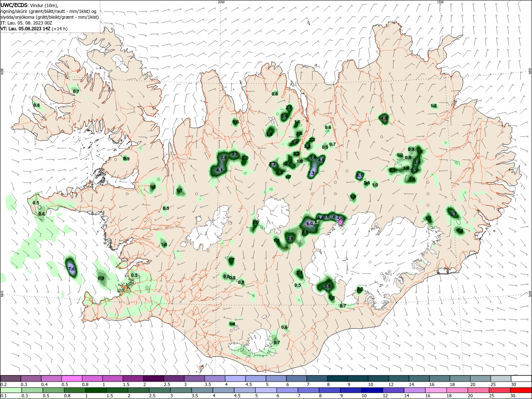Click the 15W longitude label
This screenshot has width=532, height=399.
tap(440, 2)
